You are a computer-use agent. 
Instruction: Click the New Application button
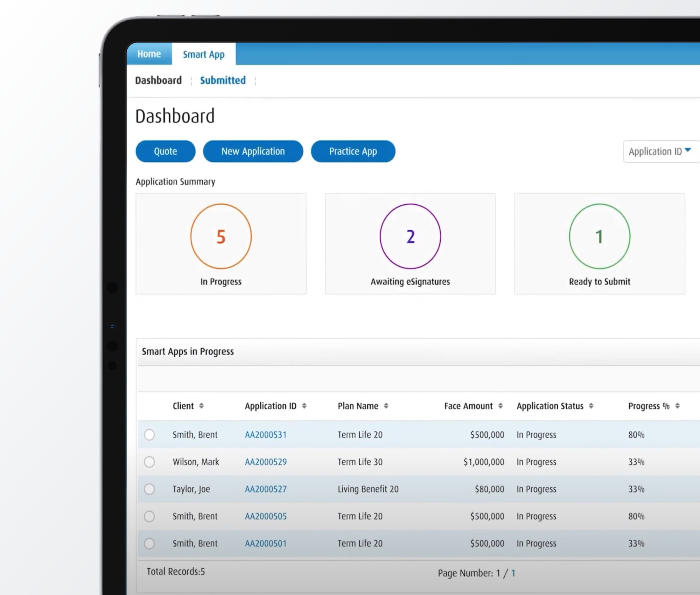click(x=253, y=151)
